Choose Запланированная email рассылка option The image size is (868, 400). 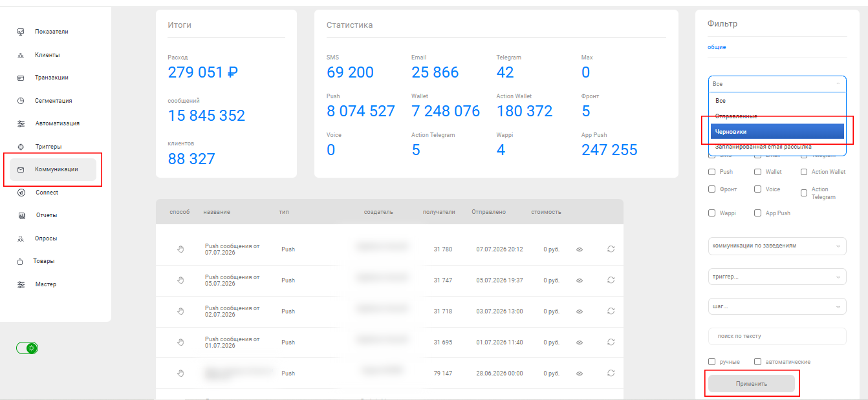point(777,147)
